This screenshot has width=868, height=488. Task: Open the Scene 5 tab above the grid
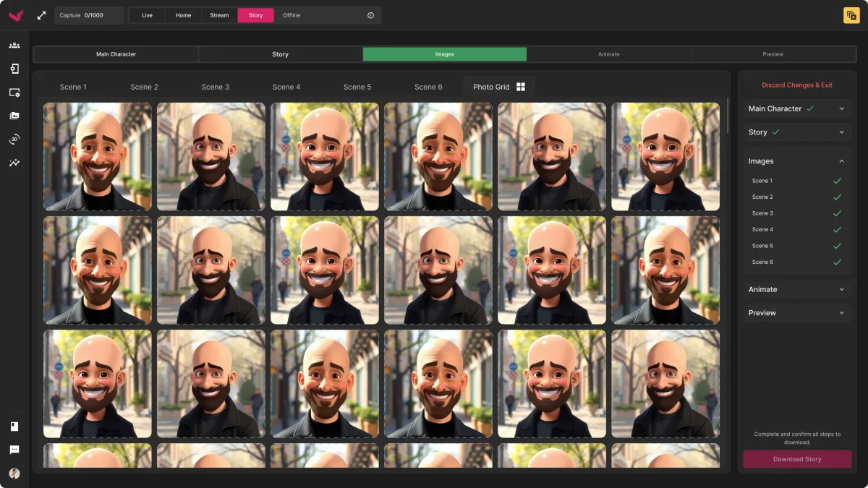(357, 87)
